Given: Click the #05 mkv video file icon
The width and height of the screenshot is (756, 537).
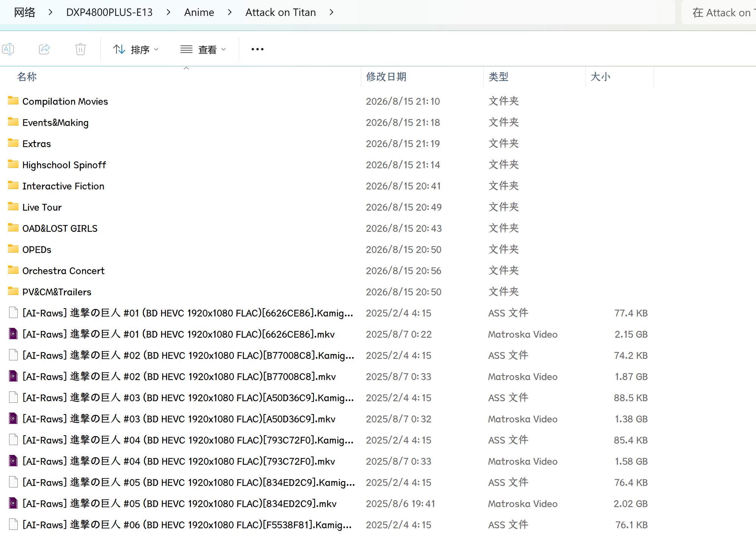Looking at the screenshot, I should pos(13,503).
